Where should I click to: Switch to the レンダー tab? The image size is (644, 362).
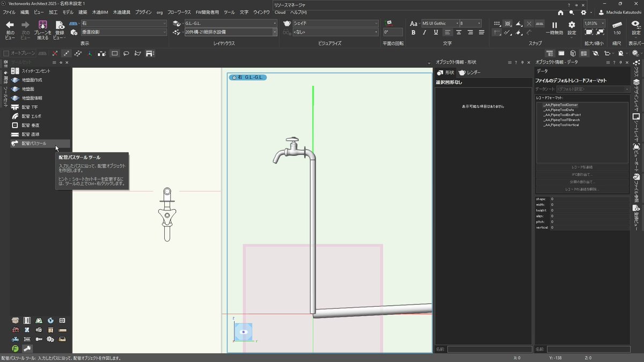tap(474, 72)
